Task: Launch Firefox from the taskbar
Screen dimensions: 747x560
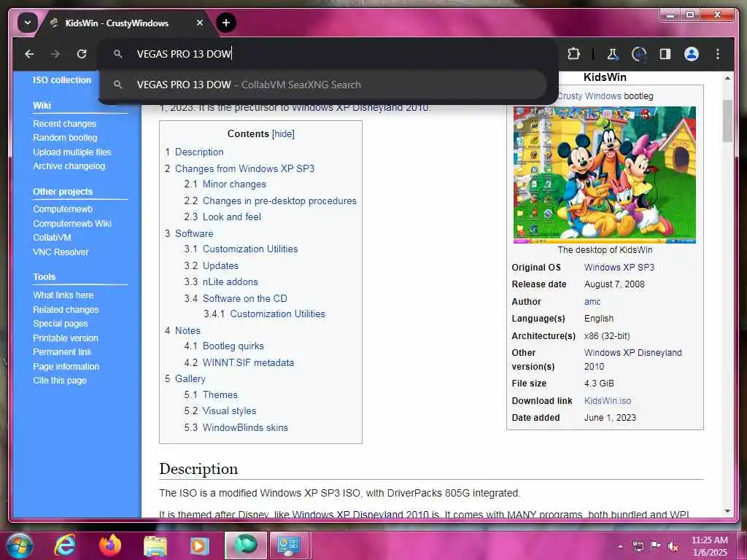Action: point(110,545)
